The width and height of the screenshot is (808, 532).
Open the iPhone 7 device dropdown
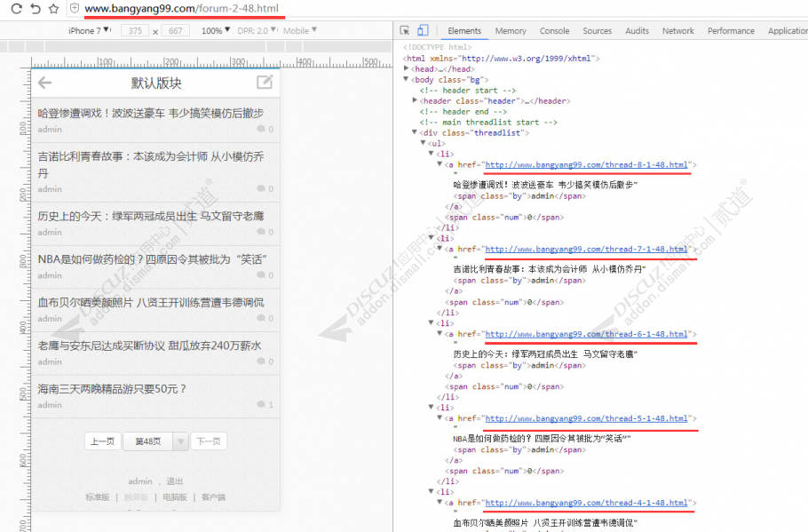click(89, 31)
